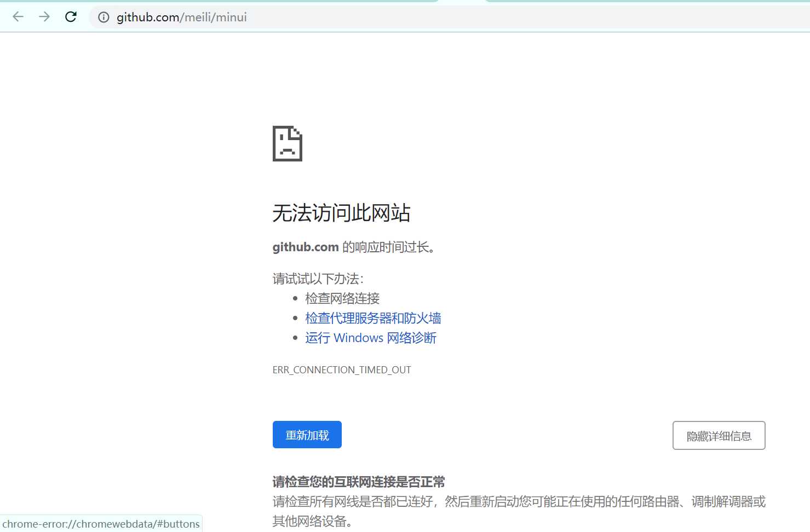The width and height of the screenshot is (810, 532).
Task: Click the blue 重新加载 reload button
Action: pyautogui.click(x=307, y=435)
